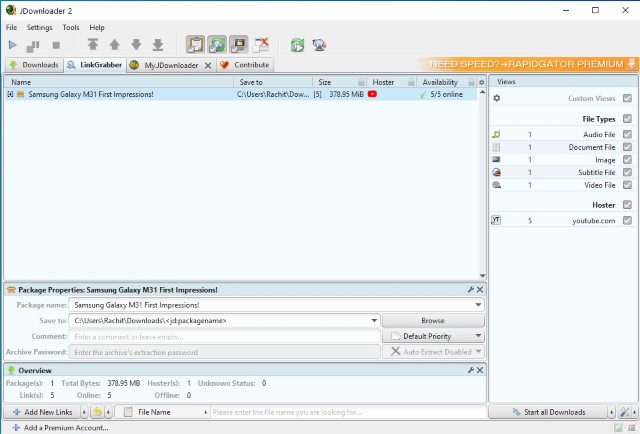The image size is (640, 434).
Task: Move selection up with the up arrow
Action: (115, 45)
